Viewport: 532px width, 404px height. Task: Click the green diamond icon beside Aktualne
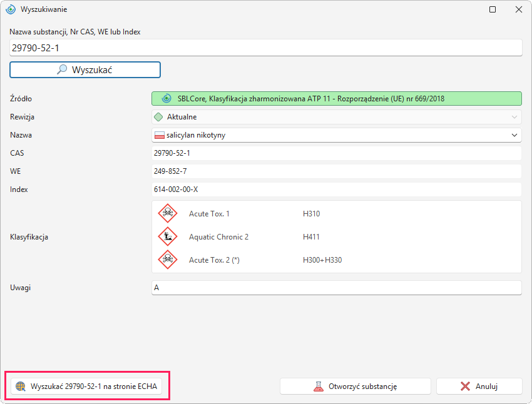(158, 117)
